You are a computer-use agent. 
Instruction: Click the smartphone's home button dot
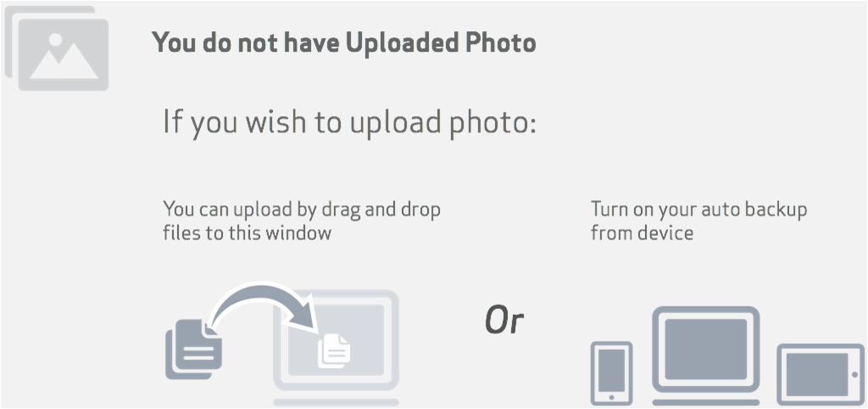[x=612, y=397]
